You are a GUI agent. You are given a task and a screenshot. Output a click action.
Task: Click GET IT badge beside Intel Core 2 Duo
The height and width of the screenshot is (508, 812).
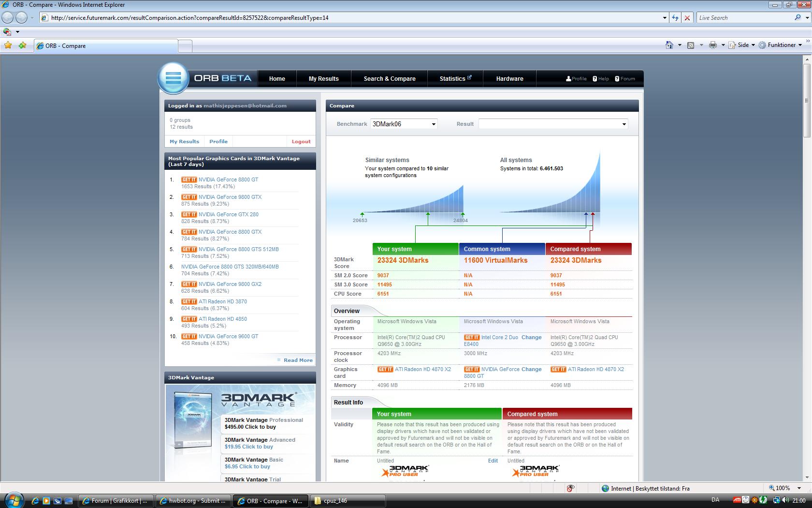(x=472, y=337)
